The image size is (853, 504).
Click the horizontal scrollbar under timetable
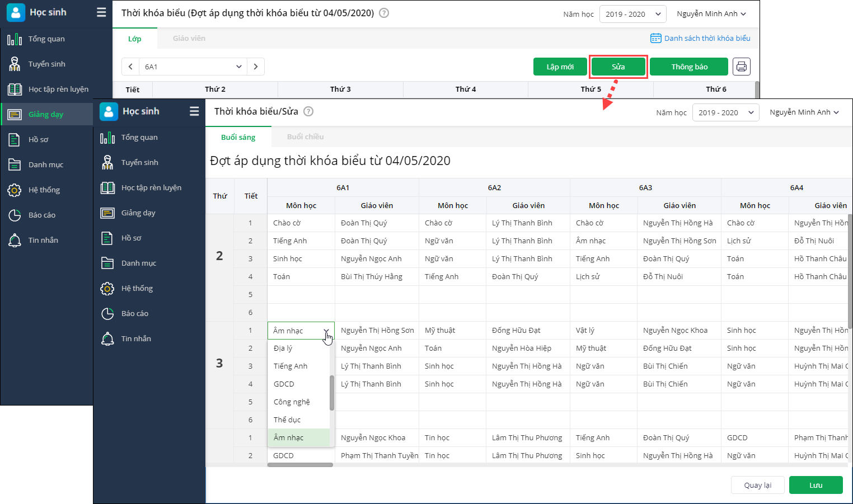pos(301,465)
